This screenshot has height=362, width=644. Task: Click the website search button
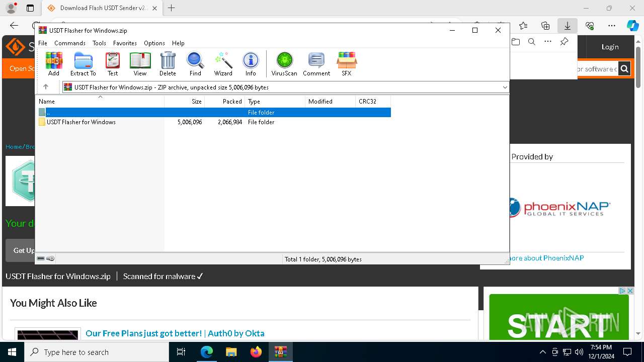[x=624, y=69]
